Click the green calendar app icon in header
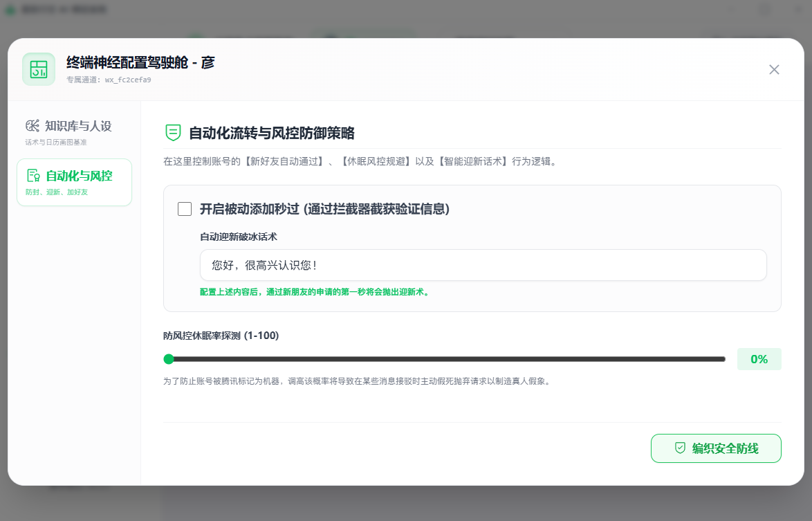The image size is (812, 521). [x=39, y=69]
